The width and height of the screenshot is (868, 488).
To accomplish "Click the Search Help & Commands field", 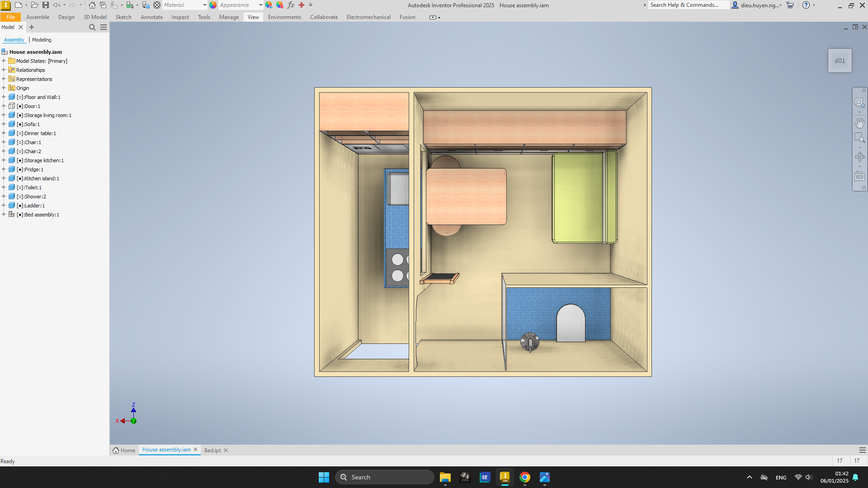I will (x=688, y=5).
